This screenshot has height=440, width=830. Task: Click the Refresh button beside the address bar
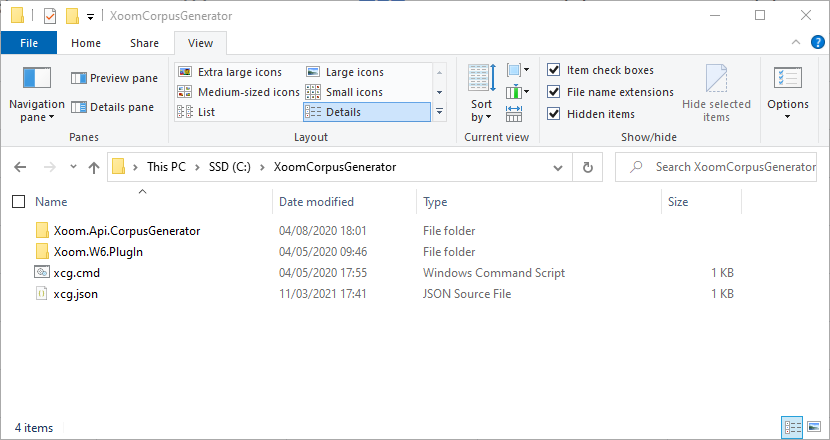[587, 167]
